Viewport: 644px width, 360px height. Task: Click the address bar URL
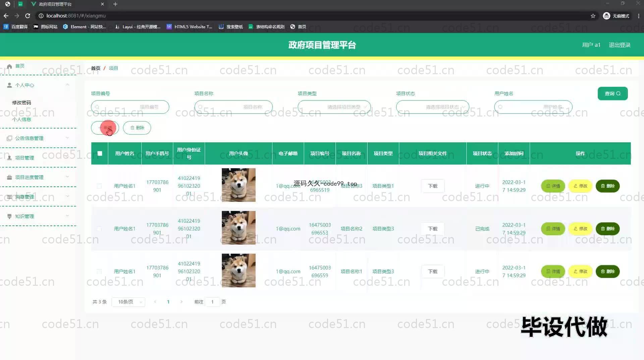(x=76, y=16)
